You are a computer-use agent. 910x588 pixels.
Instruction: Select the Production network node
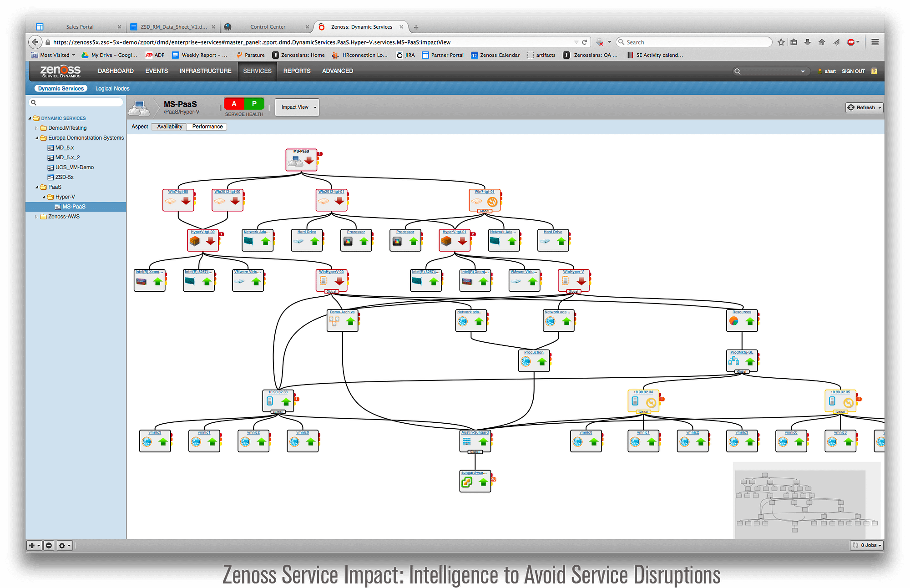(x=534, y=360)
